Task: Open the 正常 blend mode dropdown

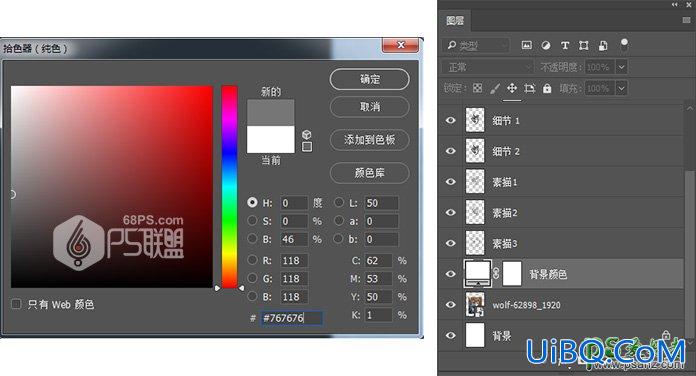Action: pos(487,67)
